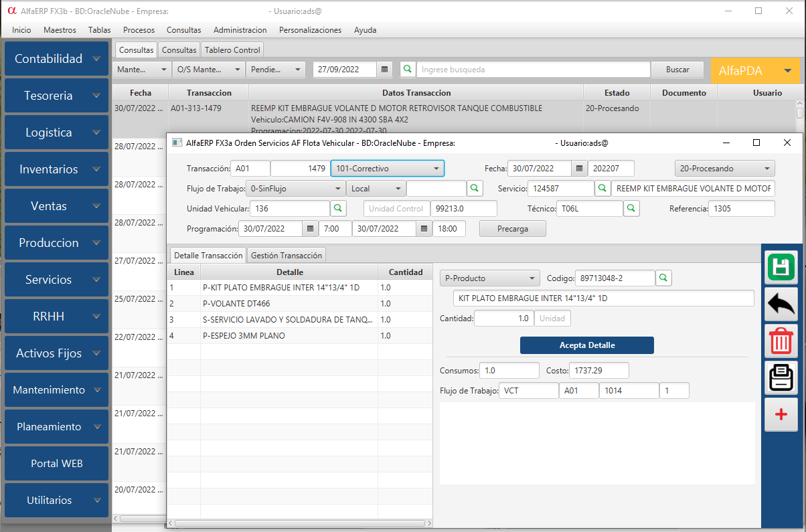Image resolution: width=806 pixels, height=532 pixels.
Task: Click the printer icon in right sidebar
Action: click(x=781, y=378)
